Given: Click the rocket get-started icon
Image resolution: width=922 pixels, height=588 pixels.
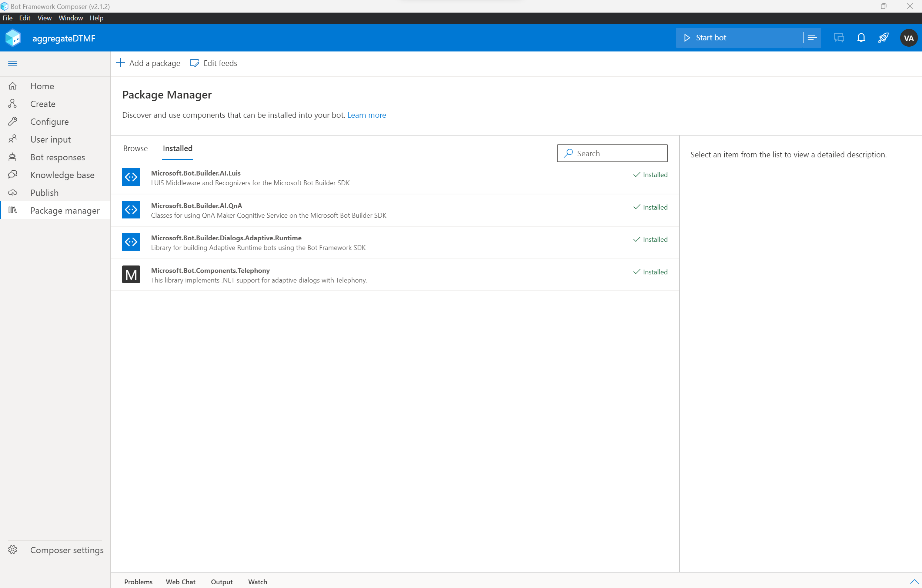Looking at the screenshot, I should coord(883,37).
